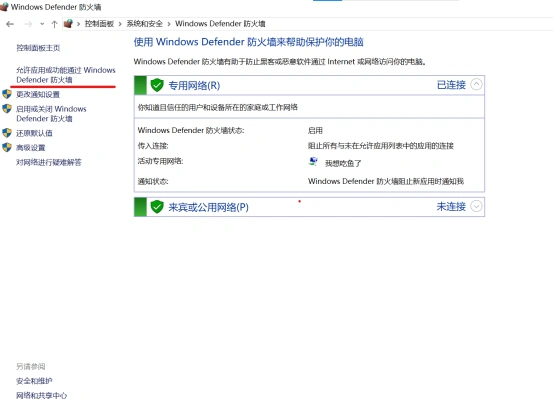Open 控制面板主页 link

tap(38, 48)
